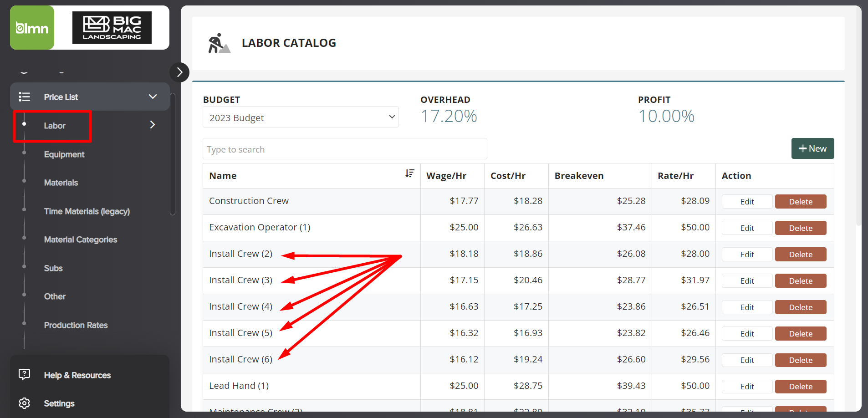Click the Cost/Hr column header
Image resolution: width=868 pixels, height=418 pixels.
coord(508,176)
